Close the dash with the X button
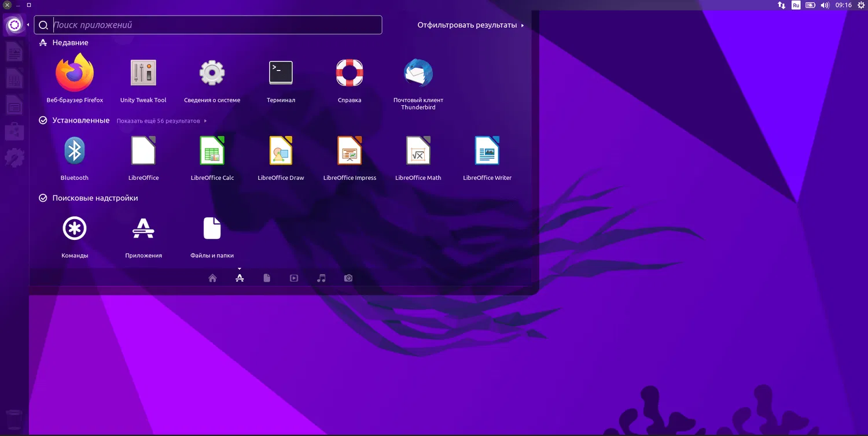The width and height of the screenshot is (868, 436). tap(7, 5)
